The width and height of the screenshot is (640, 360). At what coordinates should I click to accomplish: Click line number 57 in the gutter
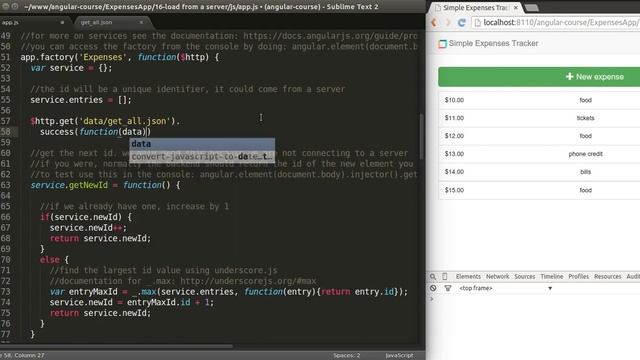pyautogui.click(x=6, y=121)
